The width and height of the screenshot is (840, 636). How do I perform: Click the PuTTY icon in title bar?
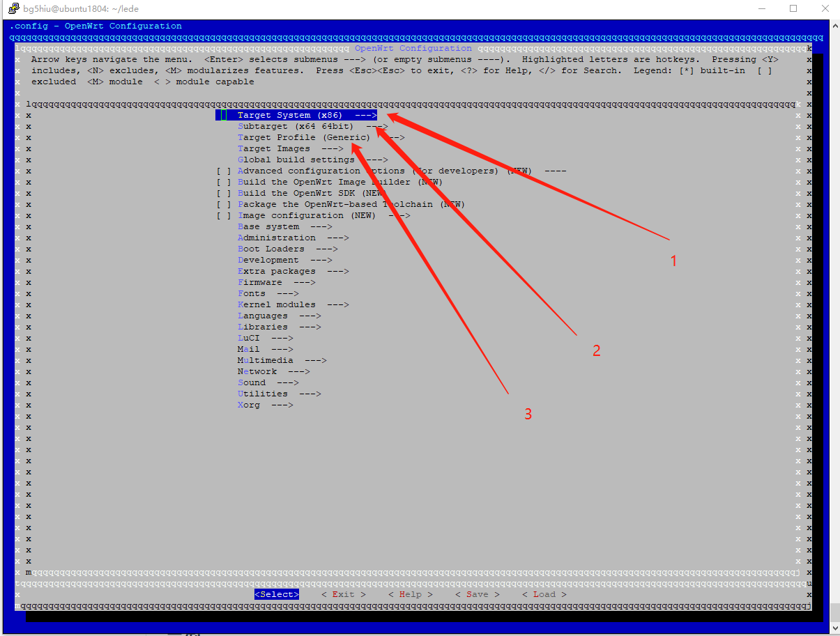[13, 9]
